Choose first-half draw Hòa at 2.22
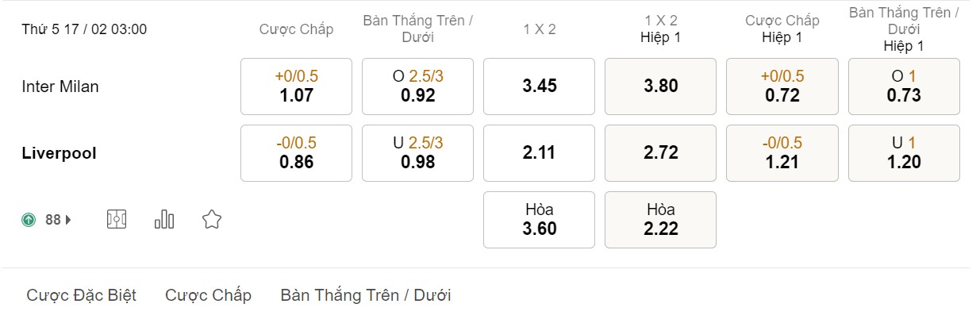This screenshot has height=323, width=980. click(660, 220)
